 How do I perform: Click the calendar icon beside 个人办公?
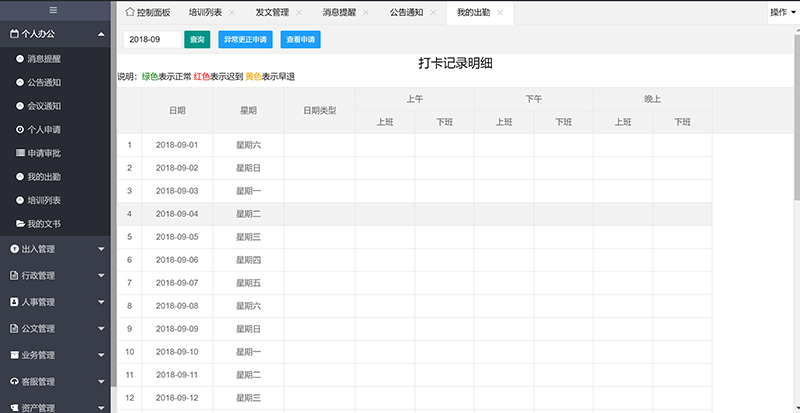[x=14, y=34]
